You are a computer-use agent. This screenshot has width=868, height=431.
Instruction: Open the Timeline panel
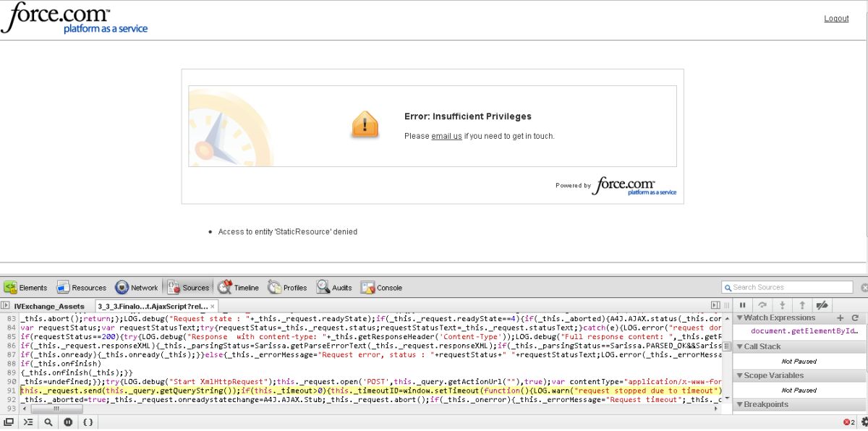[x=239, y=288]
